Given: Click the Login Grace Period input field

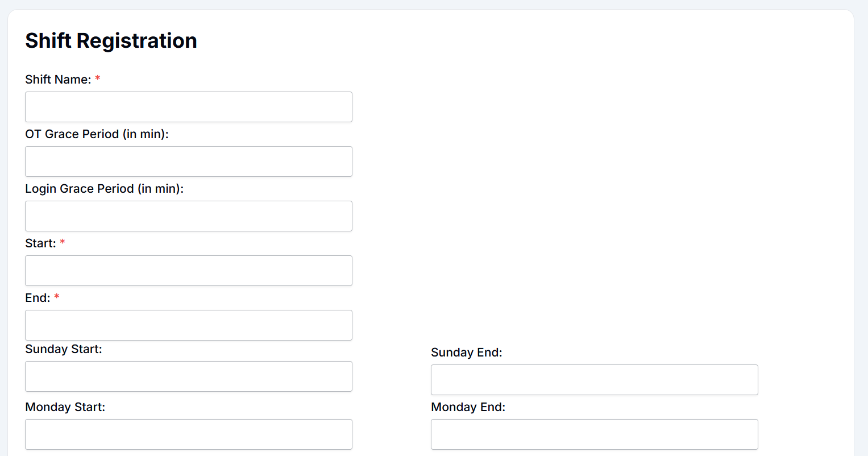Looking at the screenshot, I should pyautogui.click(x=188, y=216).
